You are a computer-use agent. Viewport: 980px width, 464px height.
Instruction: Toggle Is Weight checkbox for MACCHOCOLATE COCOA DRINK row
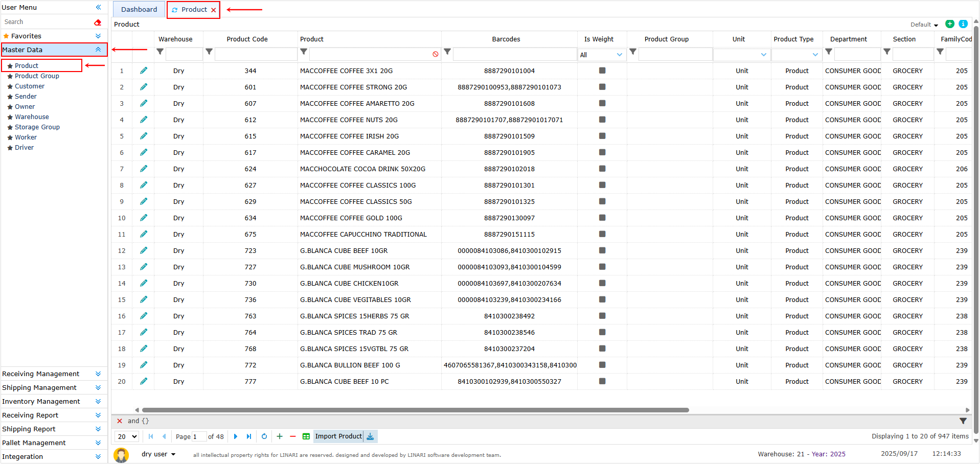pos(602,169)
